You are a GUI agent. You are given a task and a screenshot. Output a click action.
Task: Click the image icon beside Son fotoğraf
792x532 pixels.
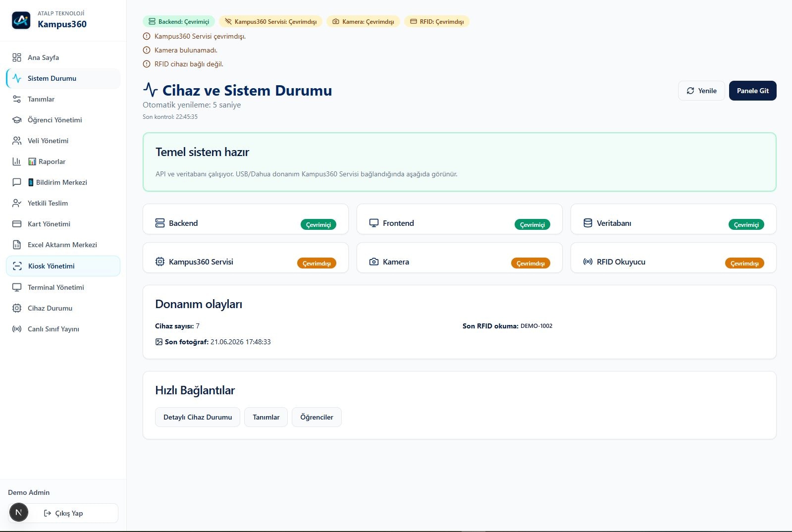[x=159, y=342]
